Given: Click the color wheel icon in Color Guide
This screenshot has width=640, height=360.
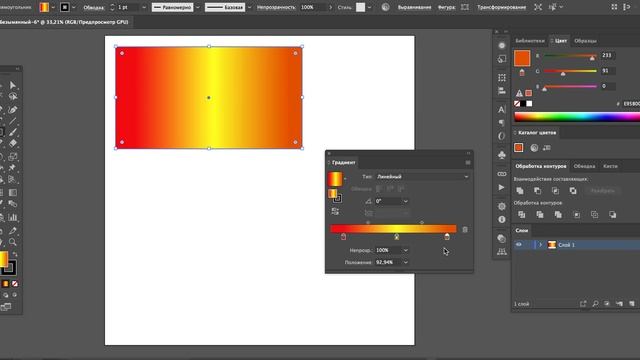Looking at the screenshot, I should 534,148.
